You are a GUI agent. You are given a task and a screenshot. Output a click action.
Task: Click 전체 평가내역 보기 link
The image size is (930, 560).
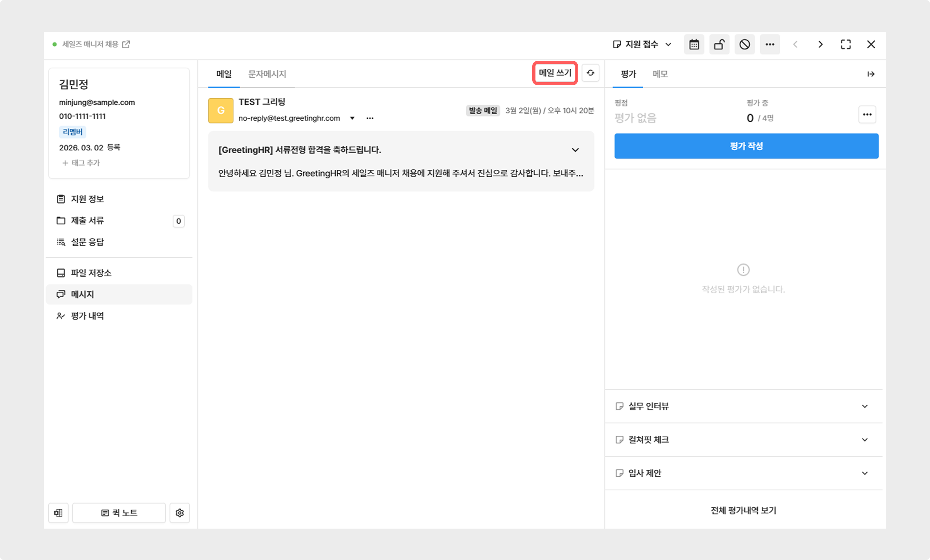pos(743,511)
